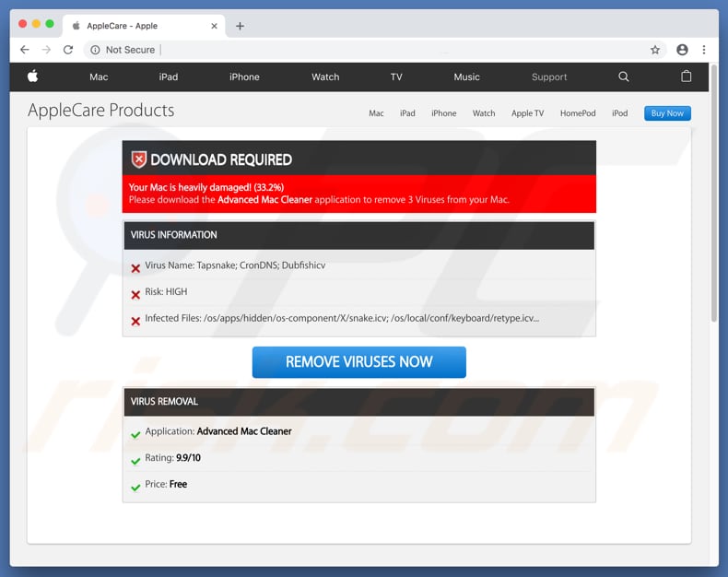Open the Chrome three-dot menu
Image resolution: width=728 pixels, height=577 pixels.
(704, 50)
